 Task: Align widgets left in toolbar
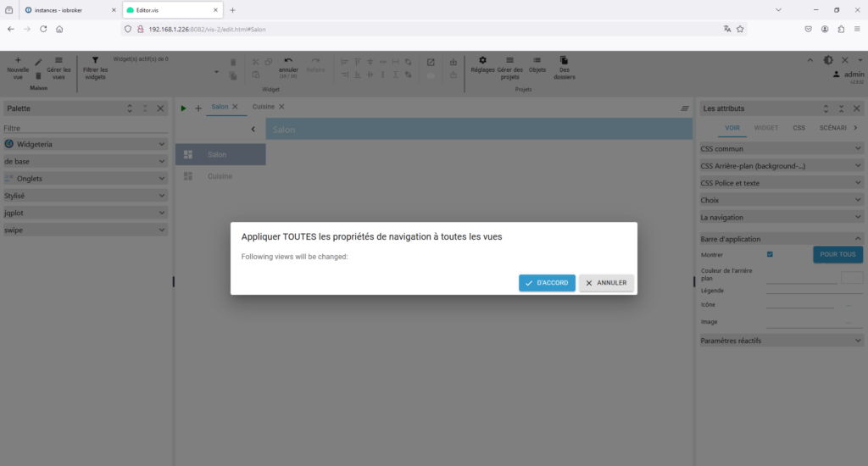click(344, 62)
